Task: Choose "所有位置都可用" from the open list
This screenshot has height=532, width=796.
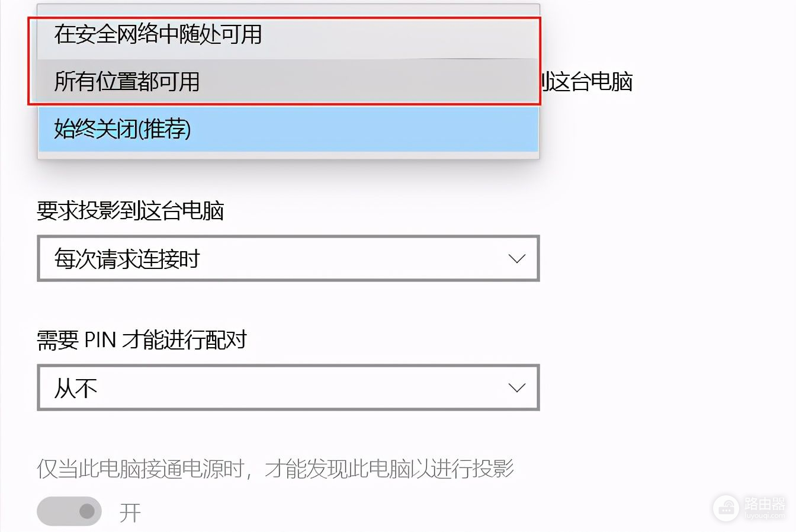Action: pos(288,82)
